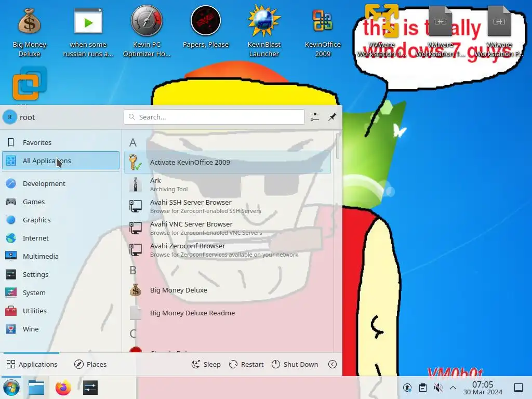532x399 pixels.
Task: Launch Firefox from taskbar
Action: click(63, 388)
